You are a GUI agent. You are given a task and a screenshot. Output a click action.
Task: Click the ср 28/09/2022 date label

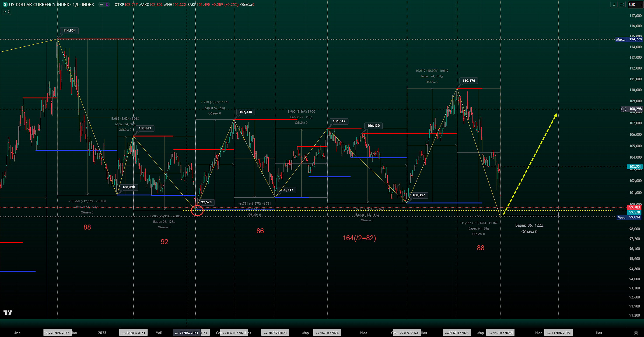(x=57, y=333)
